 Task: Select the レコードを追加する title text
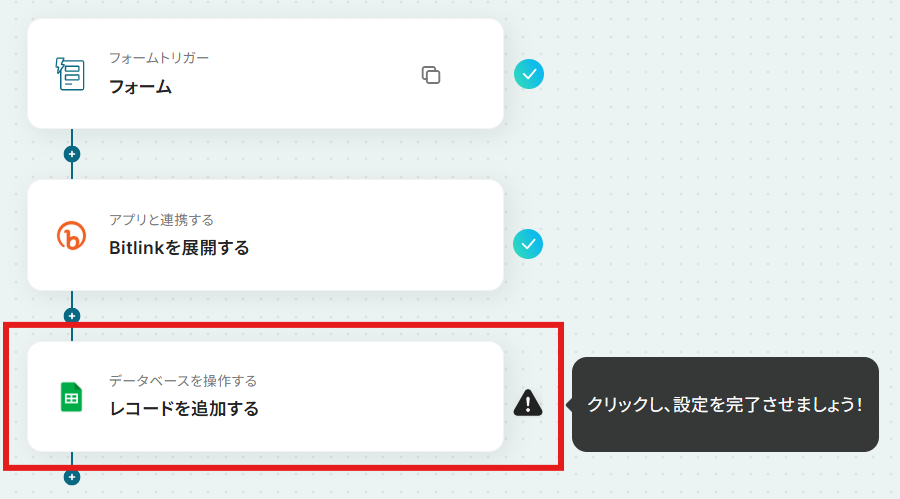(x=184, y=409)
